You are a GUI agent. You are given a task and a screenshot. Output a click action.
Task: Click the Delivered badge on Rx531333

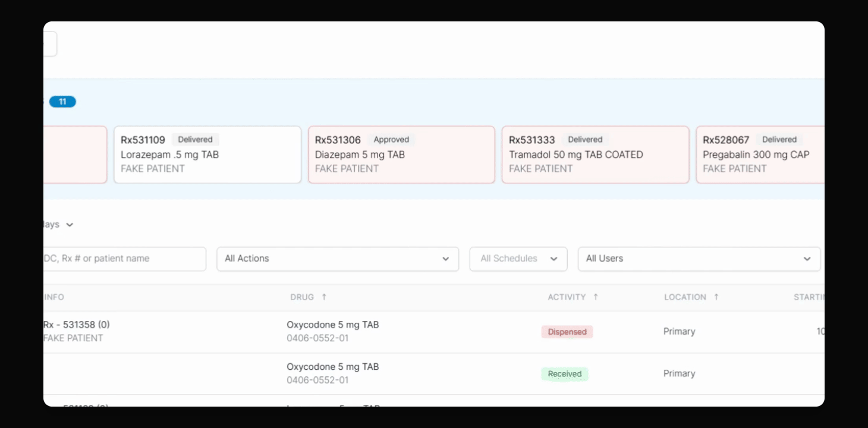point(585,140)
